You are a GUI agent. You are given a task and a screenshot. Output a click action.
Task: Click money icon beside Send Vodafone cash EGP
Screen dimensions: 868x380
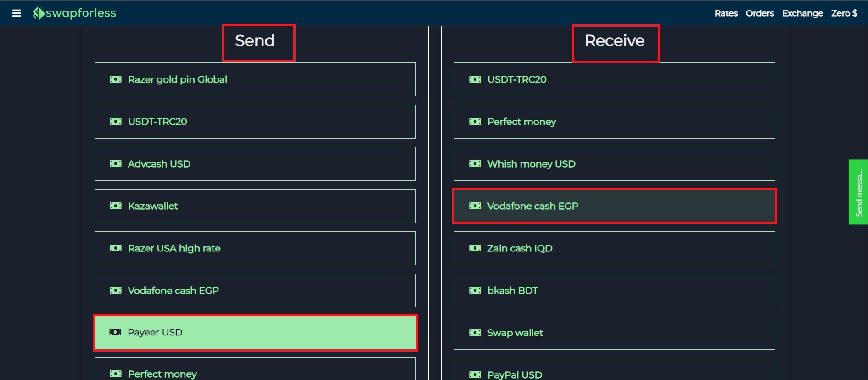[116, 291]
